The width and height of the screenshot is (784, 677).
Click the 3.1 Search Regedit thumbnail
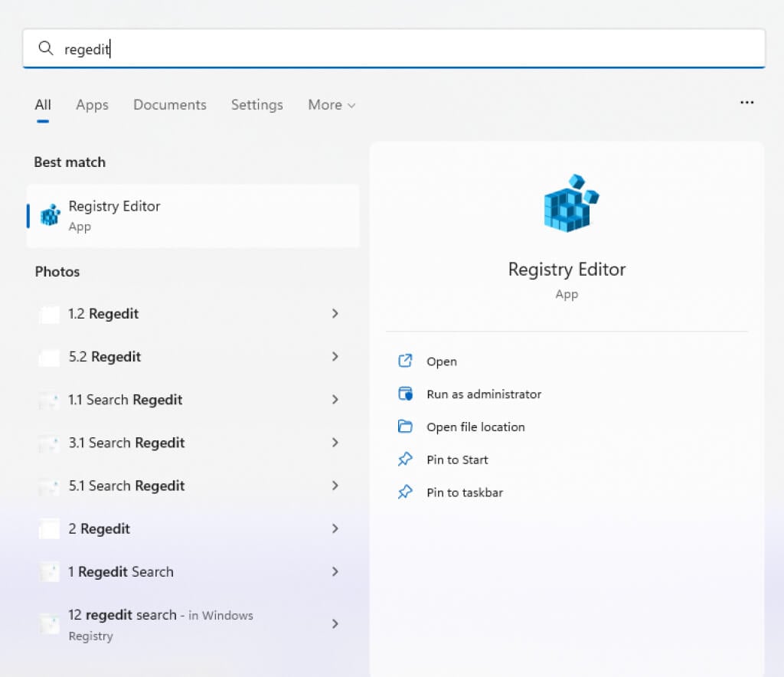click(49, 444)
